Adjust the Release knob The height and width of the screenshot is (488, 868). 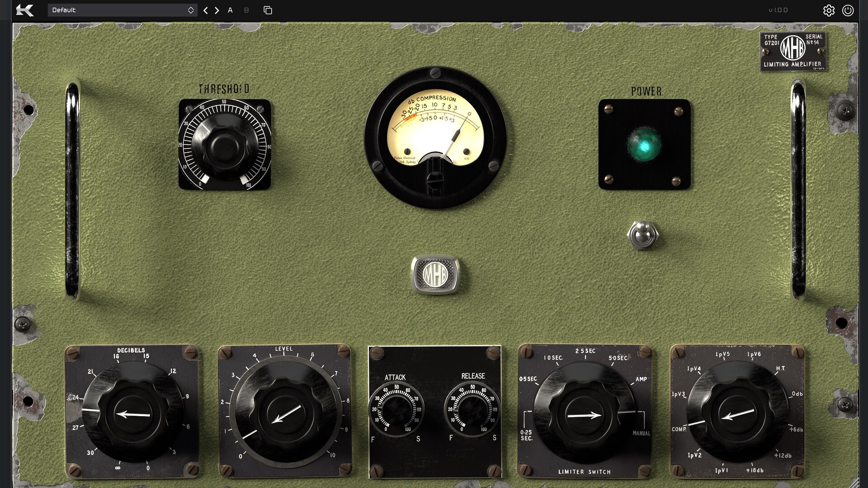[x=472, y=410]
